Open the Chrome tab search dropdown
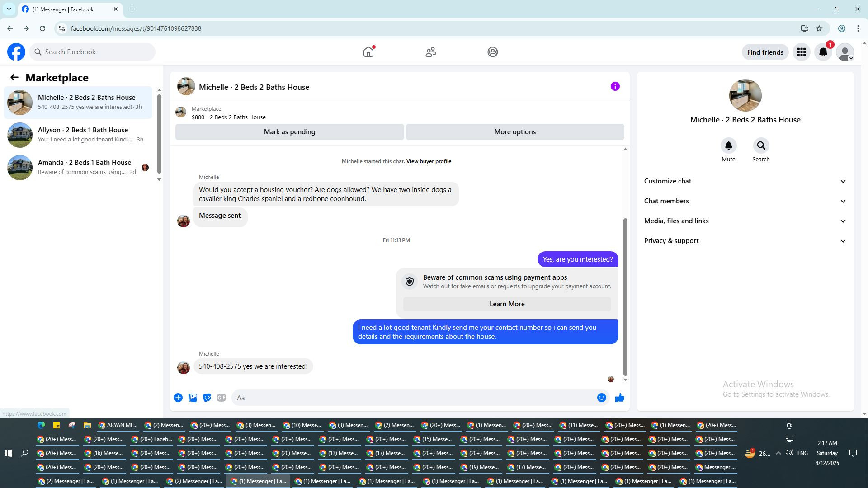Image resolution: width=868 pixels, height=488 pixels. pyautogui.click(x=9, y=9)
